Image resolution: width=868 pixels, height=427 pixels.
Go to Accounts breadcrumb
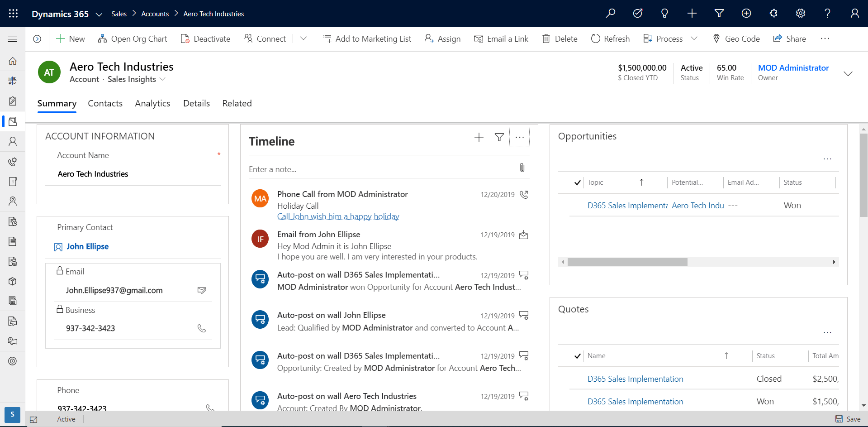click(155, 14)
